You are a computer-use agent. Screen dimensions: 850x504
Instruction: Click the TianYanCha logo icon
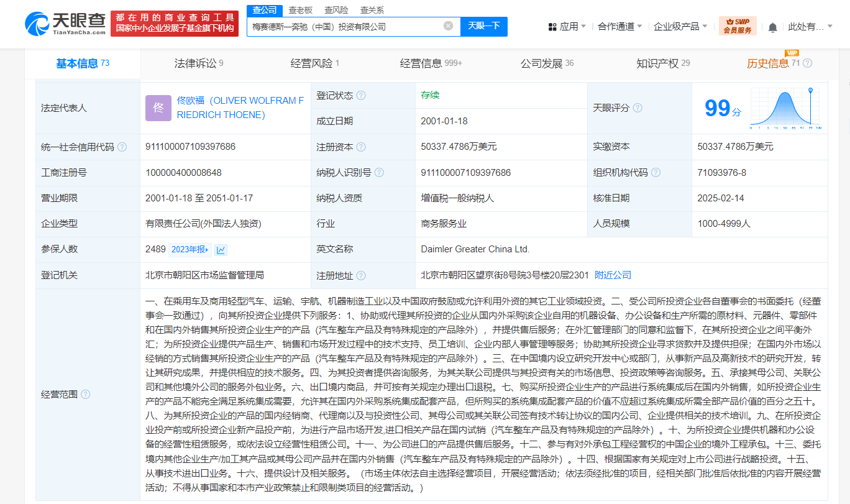tap(37, 24)
